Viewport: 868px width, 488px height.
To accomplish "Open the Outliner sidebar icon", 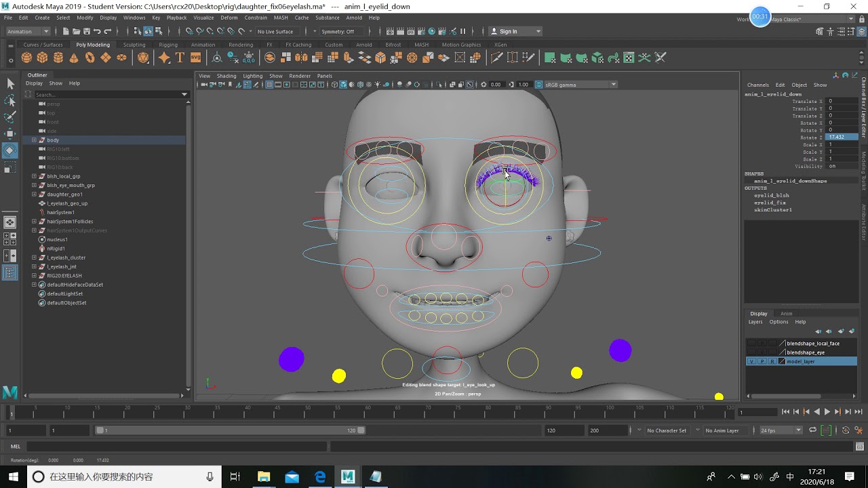I will 10,273.
